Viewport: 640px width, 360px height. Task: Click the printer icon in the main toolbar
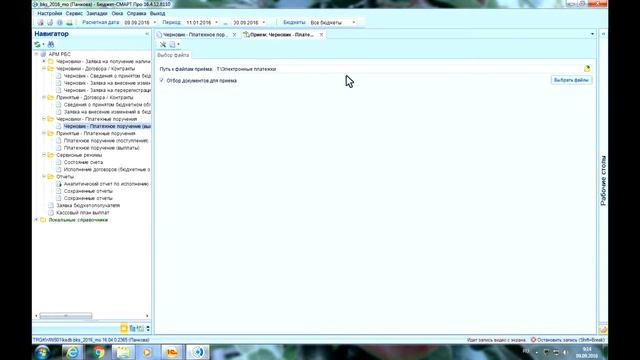pyautogui.click(x=50, y=22)
